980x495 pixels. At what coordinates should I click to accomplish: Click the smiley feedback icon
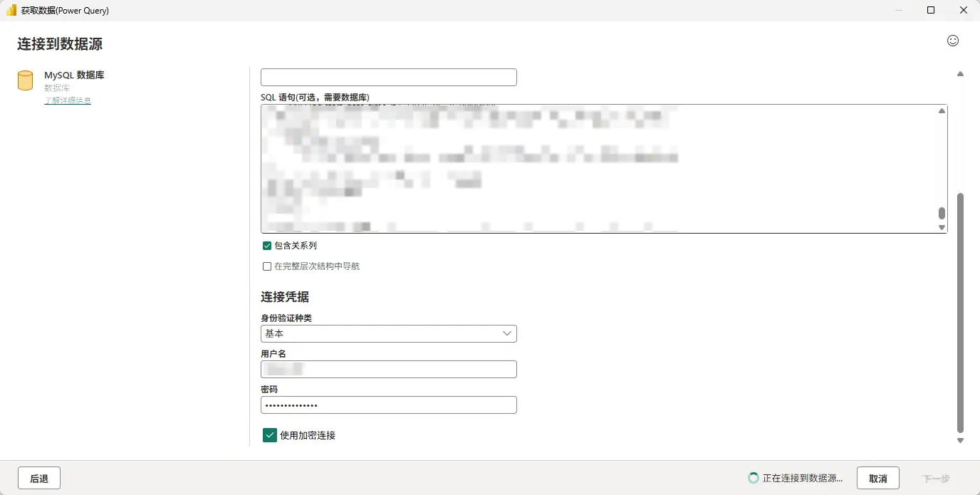953,41
